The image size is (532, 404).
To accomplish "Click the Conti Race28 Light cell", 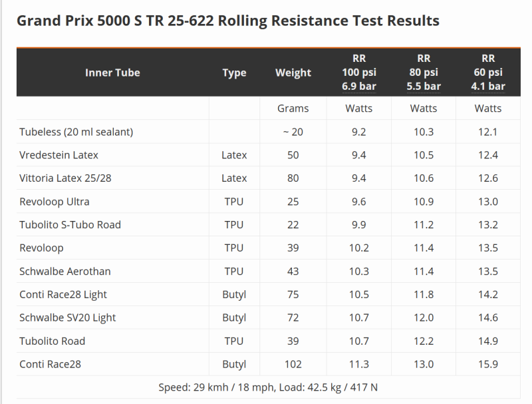I will [63, 295].
